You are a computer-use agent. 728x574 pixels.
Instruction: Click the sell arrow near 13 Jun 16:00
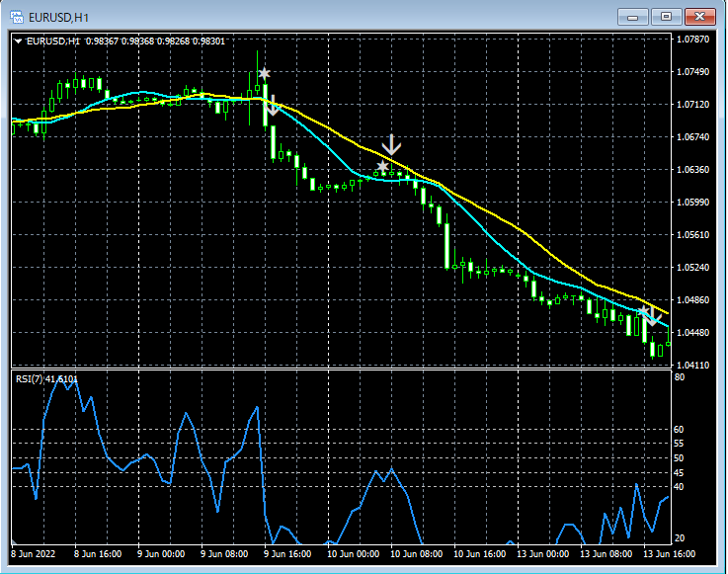pyautogui.click(x=653, y=316)
